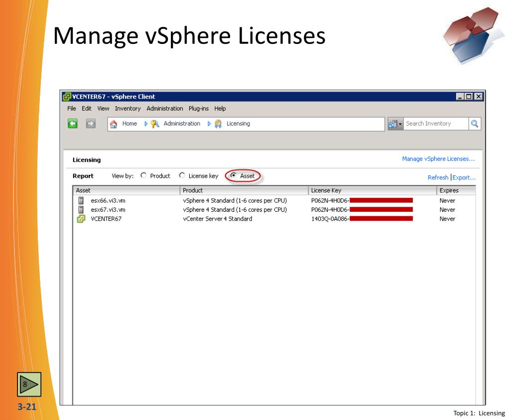This screenshot has height=420, width=510.
Task: Click the license key for esx67.vi3.vm
Action: coord(362,210)
